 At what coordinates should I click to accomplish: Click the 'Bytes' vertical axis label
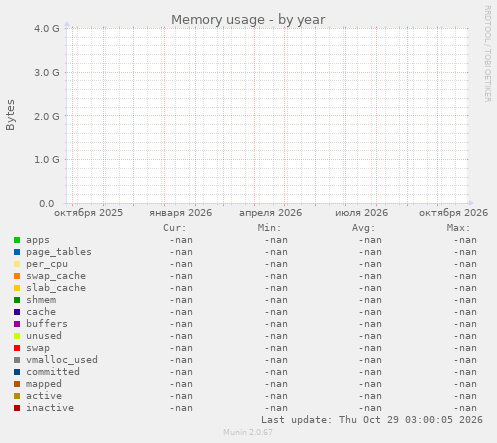coord(10,115)
